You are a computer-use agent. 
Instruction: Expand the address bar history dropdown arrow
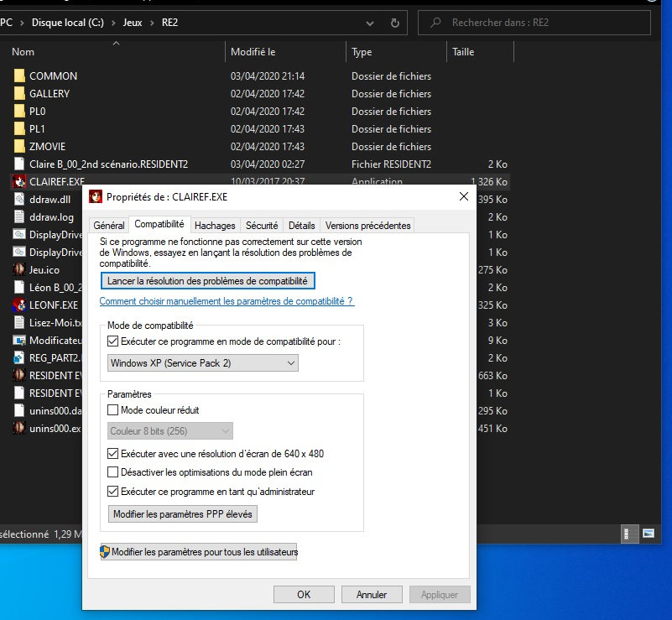pos(370,23)
